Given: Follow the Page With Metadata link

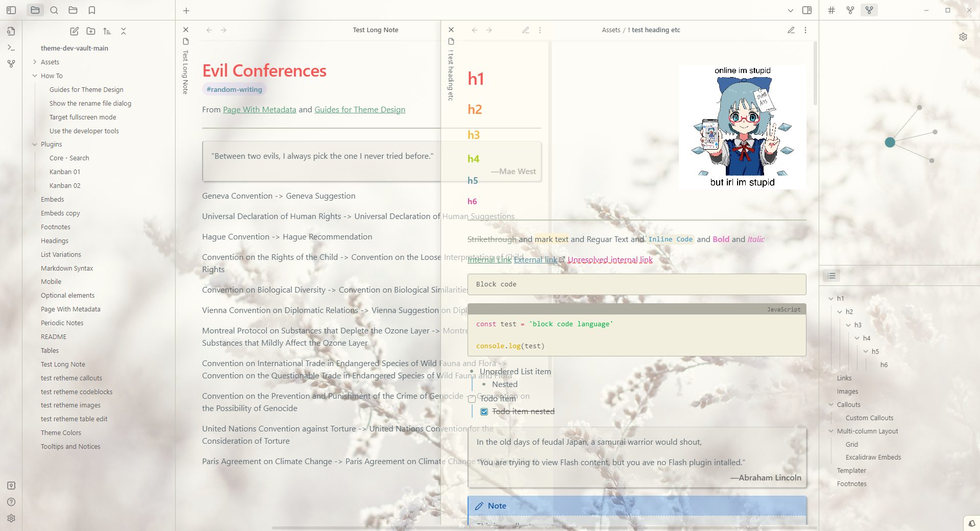Looking at the screenshot, I should (x=259, y=109).
